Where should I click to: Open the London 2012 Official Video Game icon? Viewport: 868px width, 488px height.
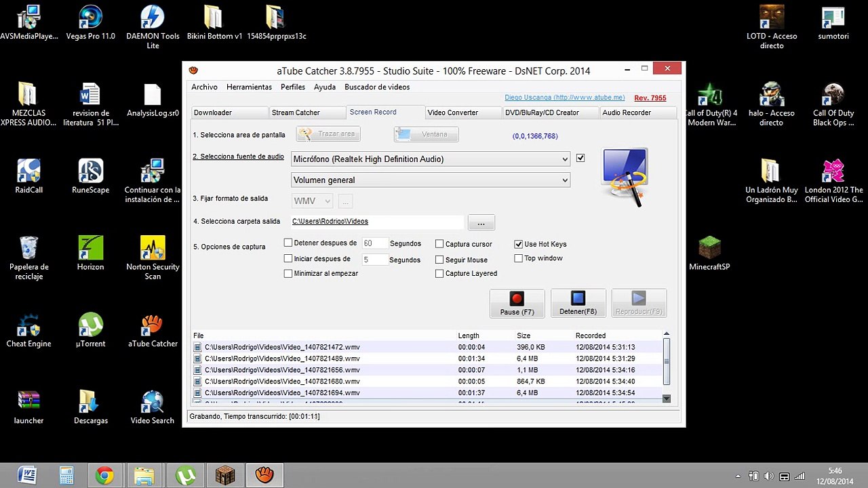[833, 182]
